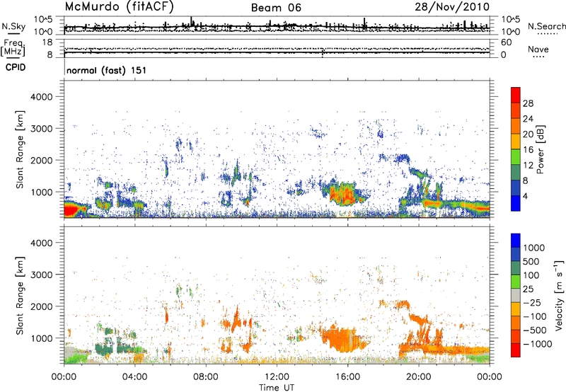Click the Freq. [MHz] axis label
Screen dimensions: 566x392
13,48
